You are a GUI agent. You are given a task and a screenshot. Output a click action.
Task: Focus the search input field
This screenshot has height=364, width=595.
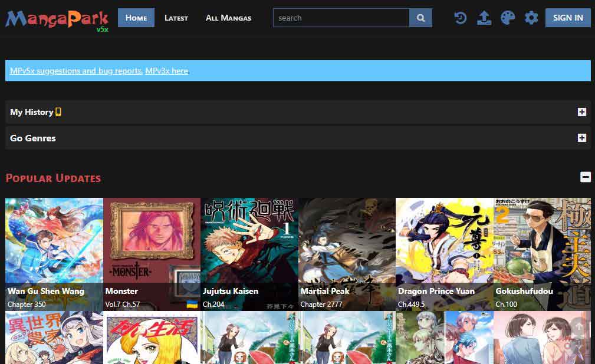click(x=341, y=18)
